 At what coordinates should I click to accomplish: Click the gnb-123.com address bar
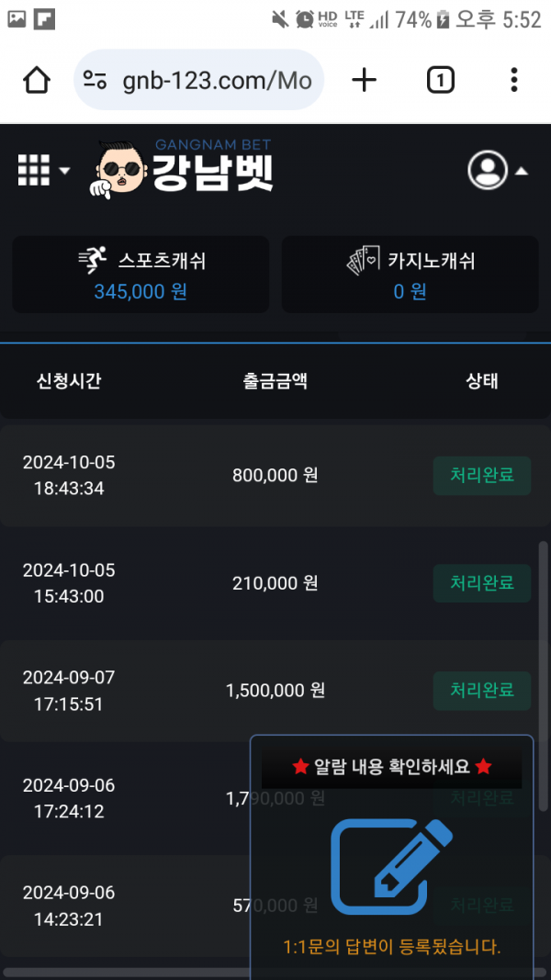(216, 81)
